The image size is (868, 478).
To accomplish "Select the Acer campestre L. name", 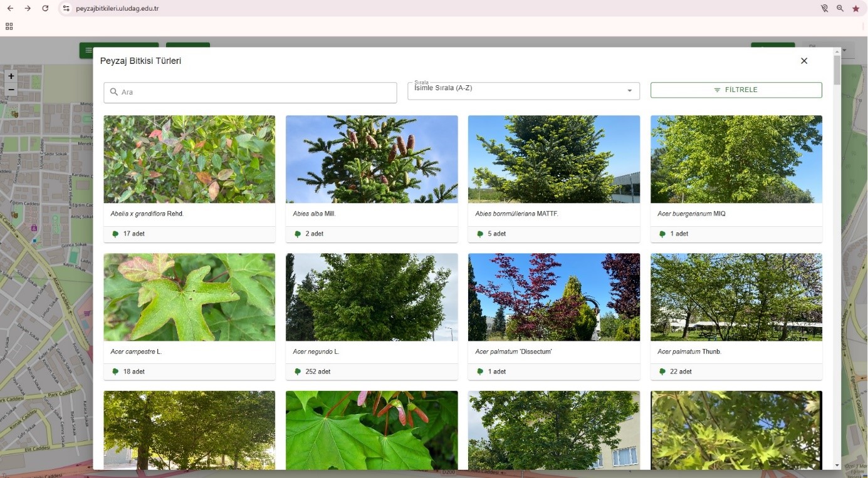I will click(136, 351).
